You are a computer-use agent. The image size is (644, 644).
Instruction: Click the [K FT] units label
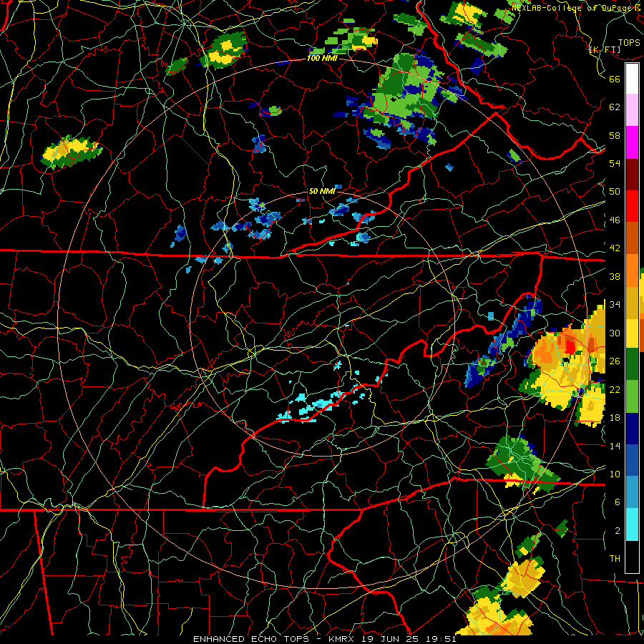point(605,50)
